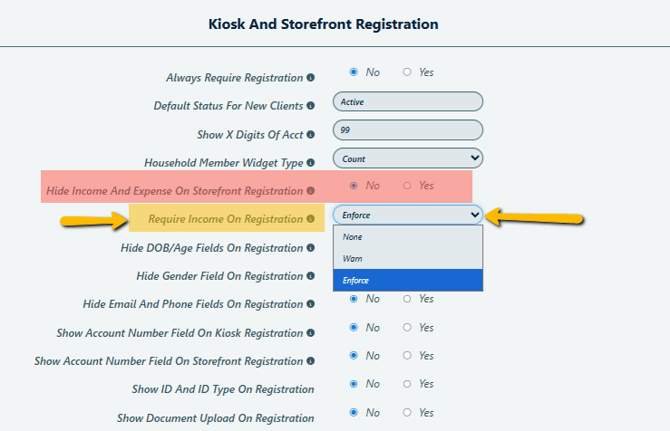
Task: Click info icon beside Always Require Registration
Action: 311,77
